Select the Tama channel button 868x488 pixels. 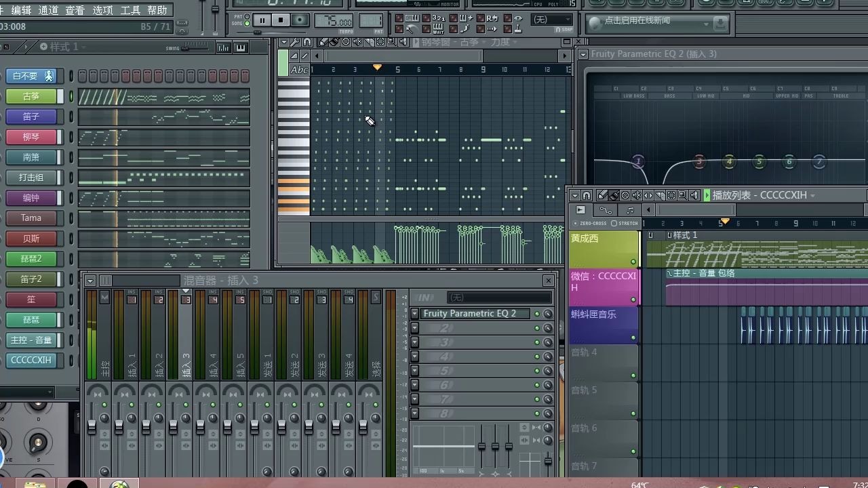click(31, 218)
